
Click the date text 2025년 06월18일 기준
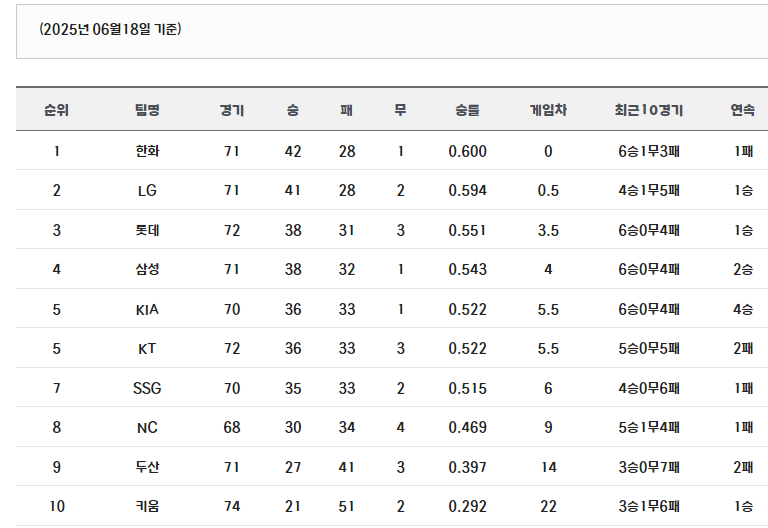110,29
